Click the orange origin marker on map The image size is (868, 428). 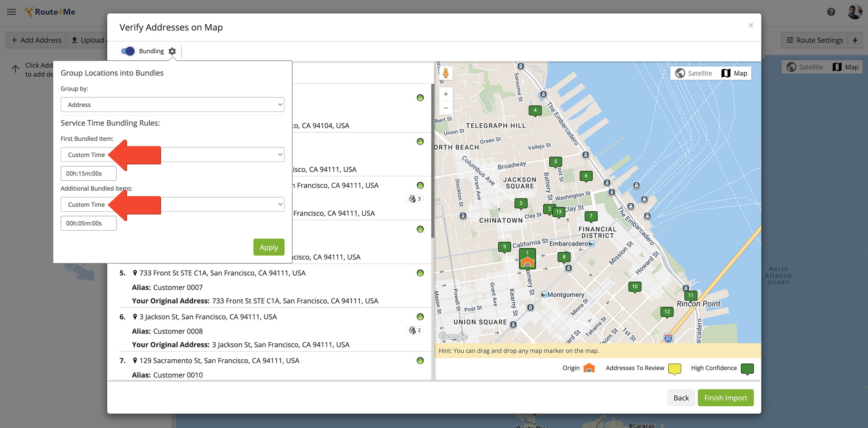[x=527, y=263]
